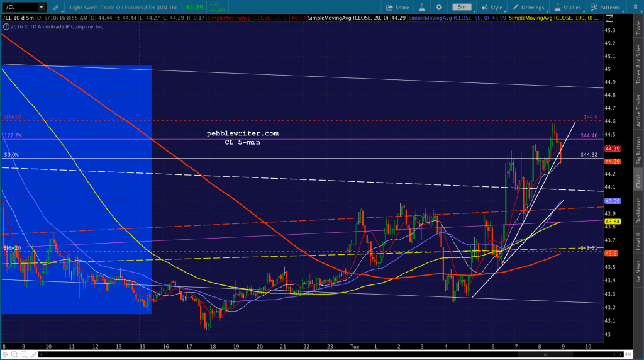
Task: Click the info icon beside copyright notice
Action: tap(6, 26)
